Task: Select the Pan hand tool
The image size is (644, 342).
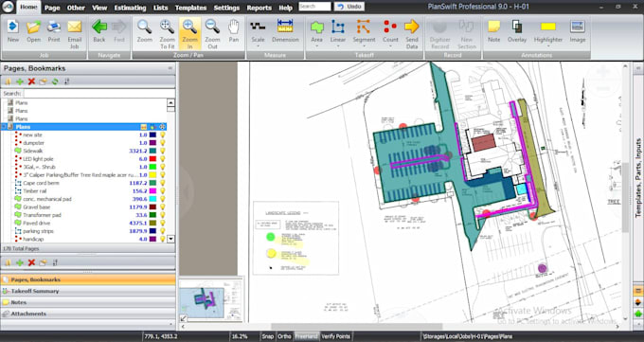Action: tap(234, 31)
